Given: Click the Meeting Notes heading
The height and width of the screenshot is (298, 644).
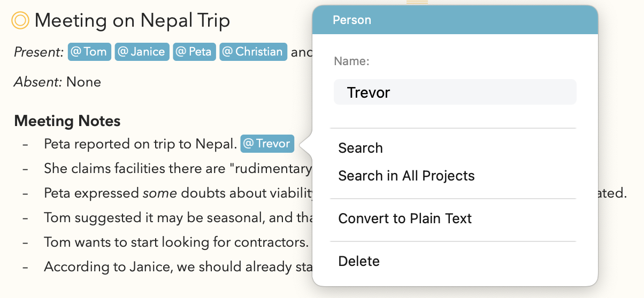Looking at the screenshot, I should tap(67, 121).
